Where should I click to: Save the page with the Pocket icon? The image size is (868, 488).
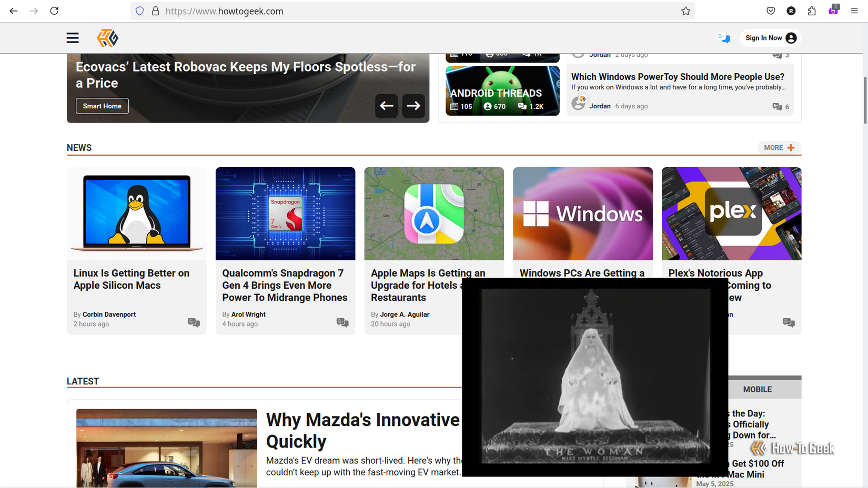pos(770,11)
